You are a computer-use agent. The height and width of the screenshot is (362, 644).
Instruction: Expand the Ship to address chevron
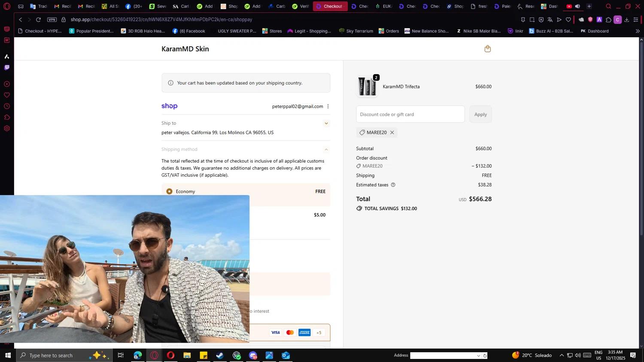click(326, 124)
